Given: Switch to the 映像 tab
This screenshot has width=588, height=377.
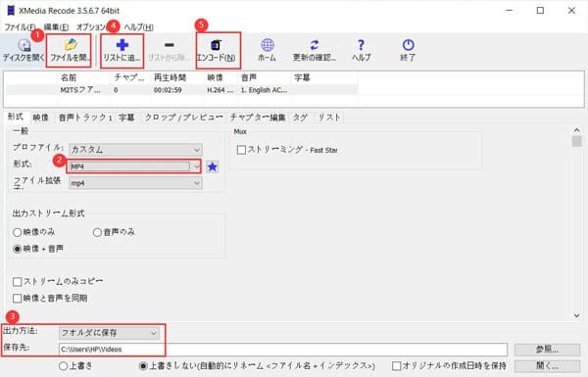Looking at the screenshot, I should pos(40,118).
